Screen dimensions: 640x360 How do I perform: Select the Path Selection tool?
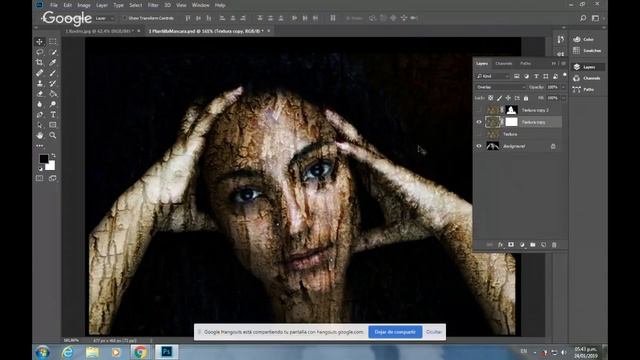(x=40, y=125)
